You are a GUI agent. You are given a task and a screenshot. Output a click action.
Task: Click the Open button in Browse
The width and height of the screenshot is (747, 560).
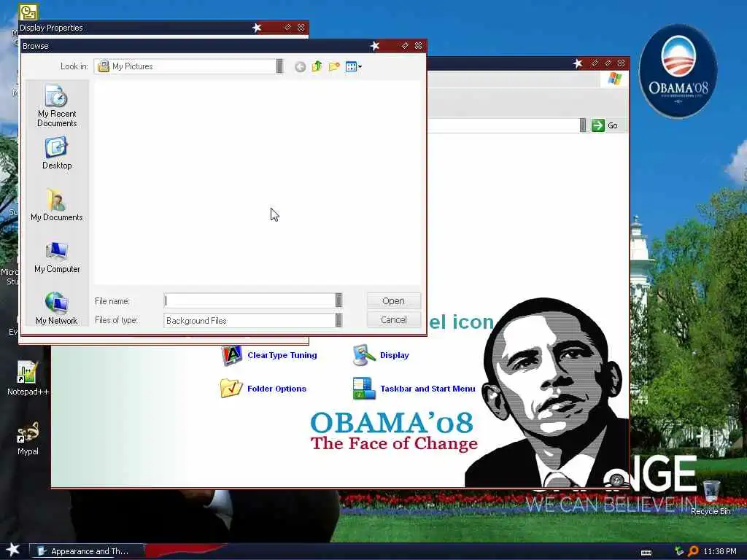393,301
